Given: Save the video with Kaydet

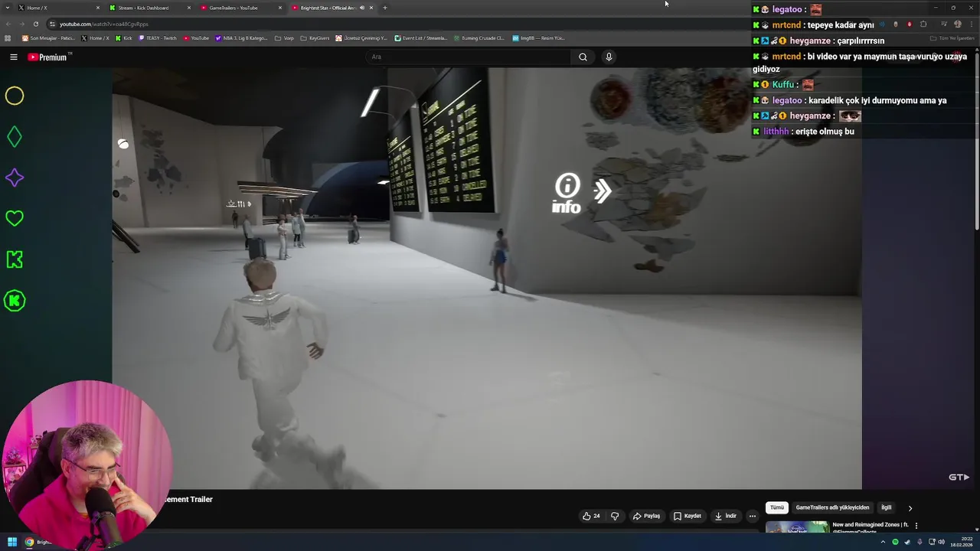Looking at the screenshot, I should (x=687, y=516).
